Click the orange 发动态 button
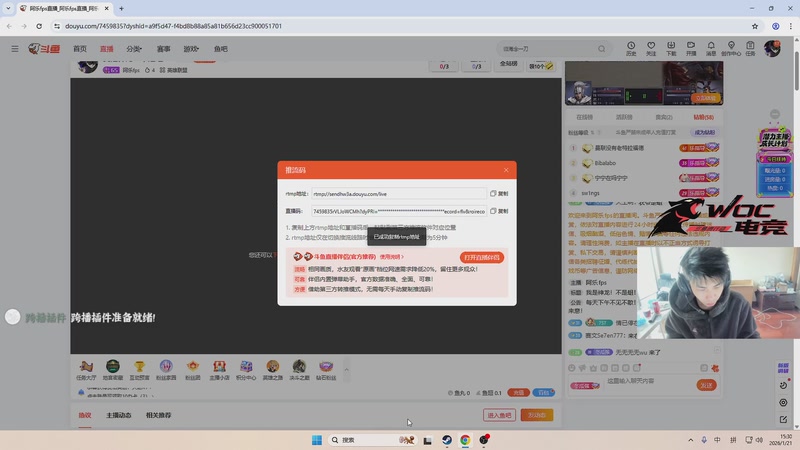The height and width of the screenshot is (450, 800). coord(537,415)
